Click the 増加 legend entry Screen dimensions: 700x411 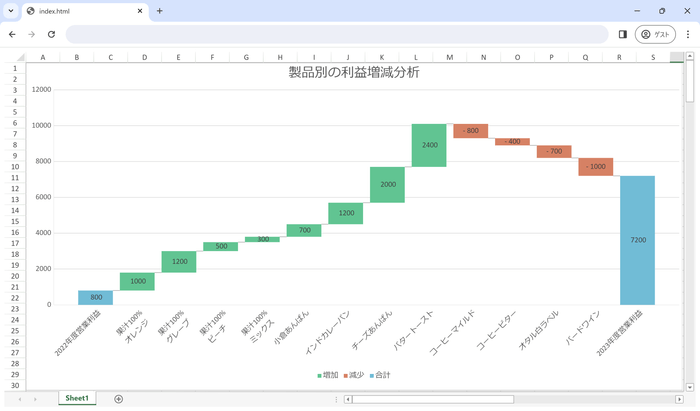[328, 375]
